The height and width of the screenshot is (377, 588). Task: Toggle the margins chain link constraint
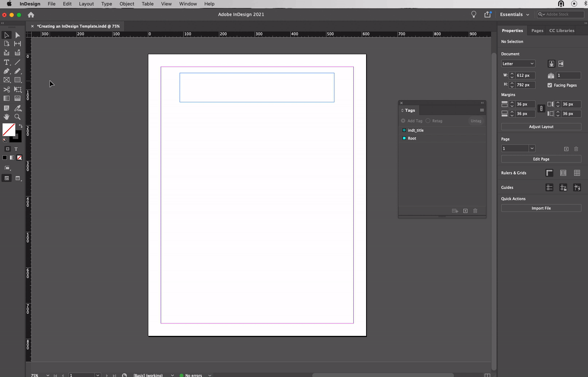[541, 109]
